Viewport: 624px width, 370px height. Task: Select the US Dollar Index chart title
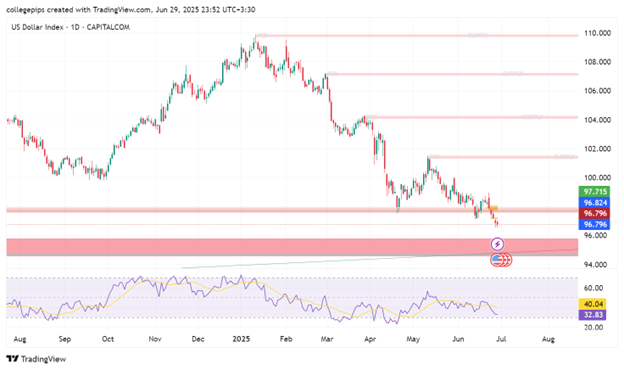pyautogui.click(x=70, y=27)
